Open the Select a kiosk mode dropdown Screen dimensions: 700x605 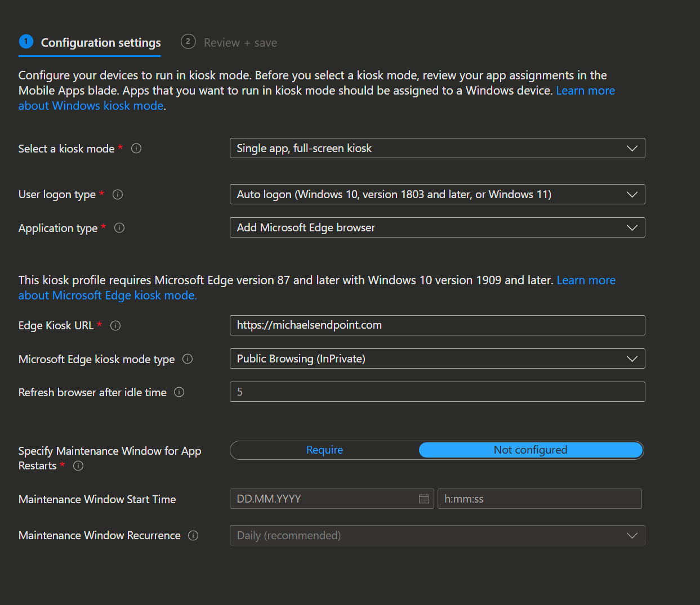437,148
